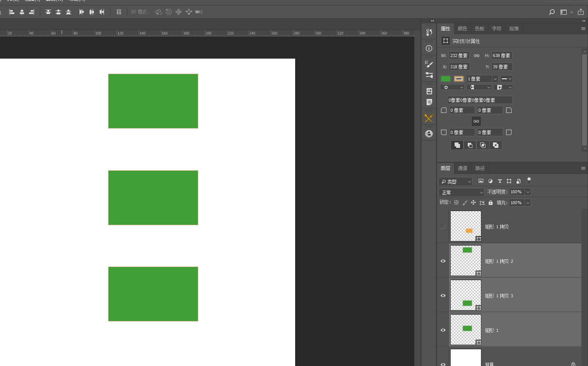Hide the 矩形 1 layer

[x=443, y=330]
